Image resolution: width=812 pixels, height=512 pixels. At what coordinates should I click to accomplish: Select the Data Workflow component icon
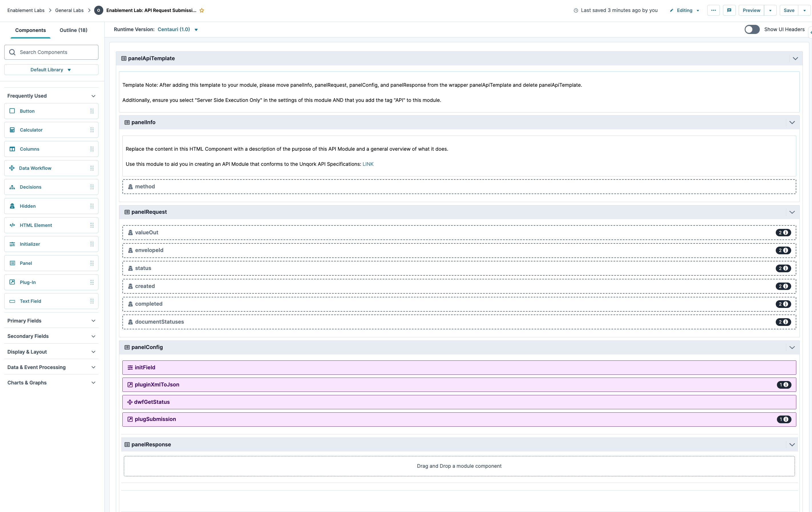[12, 168]
